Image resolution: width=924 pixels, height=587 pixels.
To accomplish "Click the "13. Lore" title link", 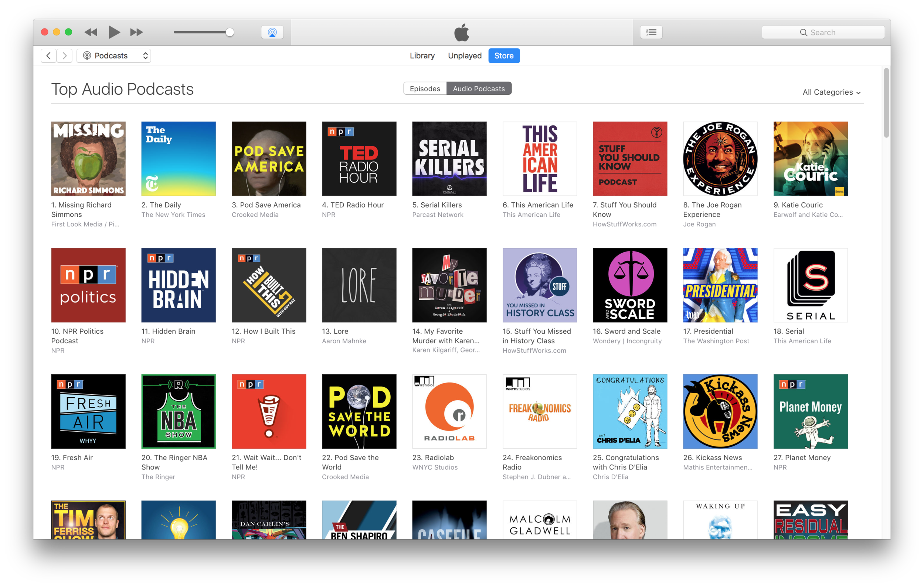I will [x=335, y=331].
